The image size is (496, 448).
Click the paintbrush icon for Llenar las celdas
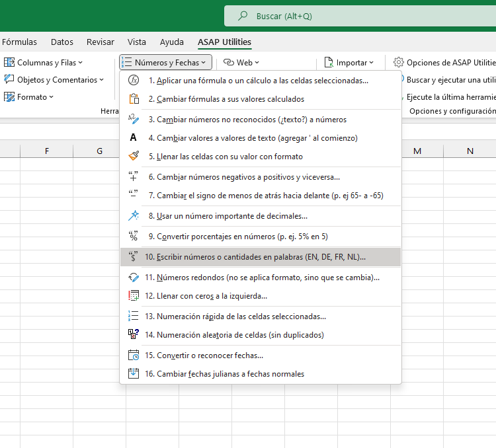134,156
